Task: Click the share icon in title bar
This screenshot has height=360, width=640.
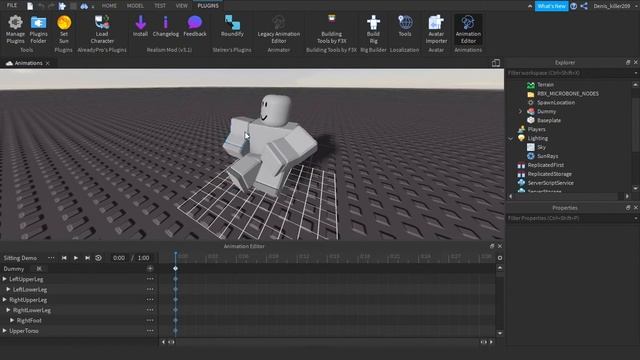Action: tap(584, 6)
